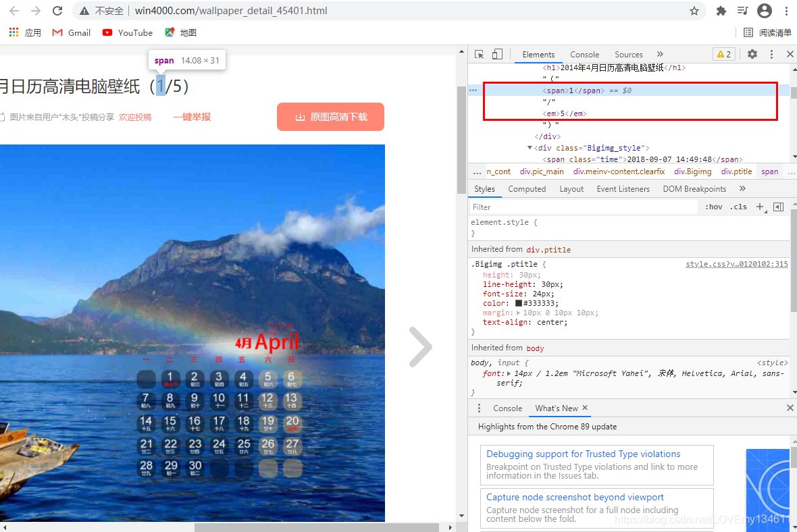
Task: Switch to the Sources tab
Action: point(629,55)
